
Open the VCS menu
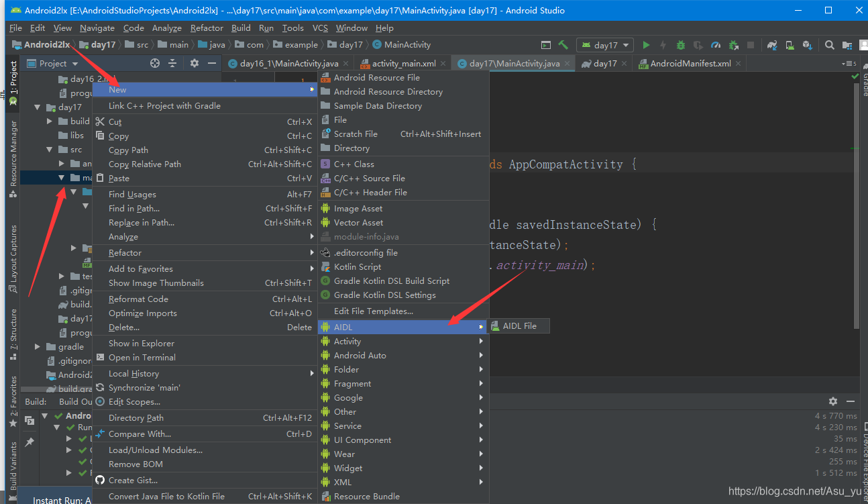pyautogui.click(x=320, y=28)
